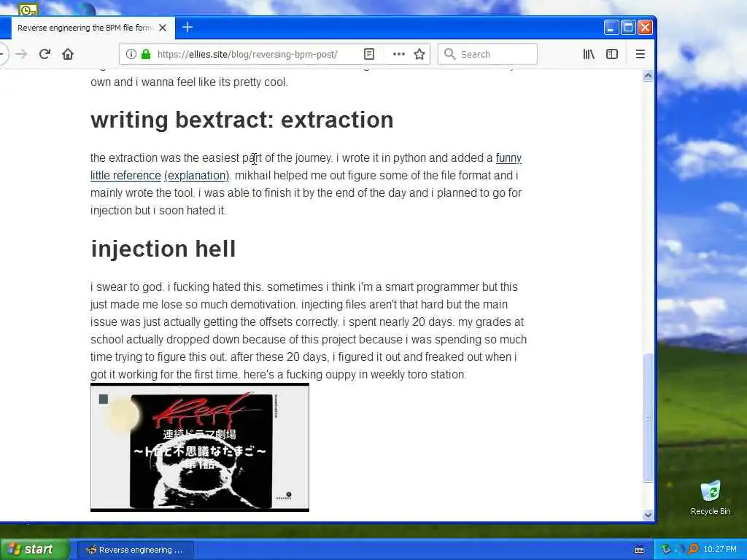Toggle the sidebar panel icon
This screenshot has height=560, width=747.
[612, 54]
